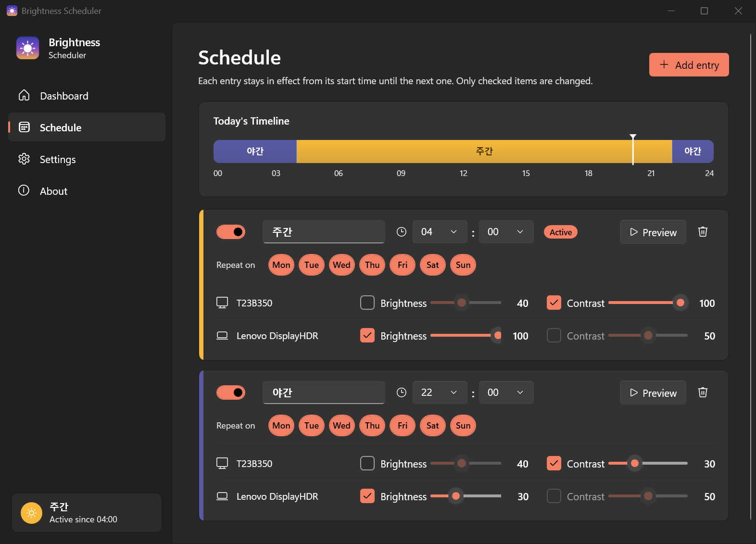Click the Settings gear icon
756x544 pixels.
tap(24, 159)
